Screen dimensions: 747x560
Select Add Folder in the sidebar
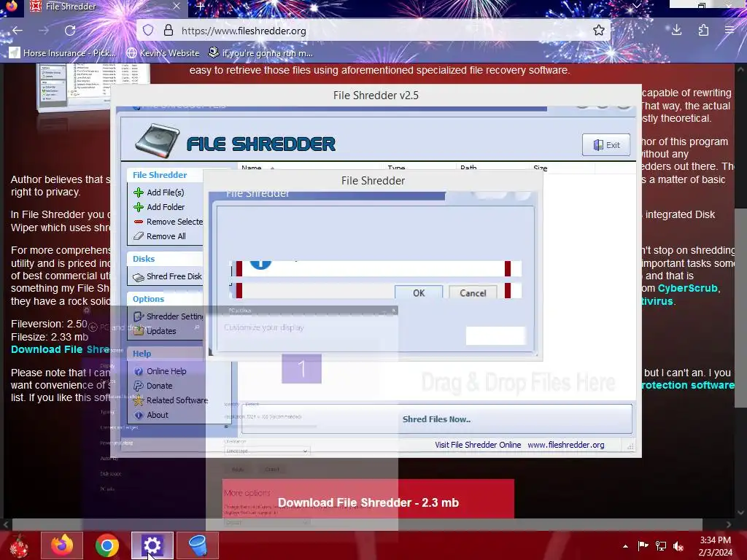(166, 206)
